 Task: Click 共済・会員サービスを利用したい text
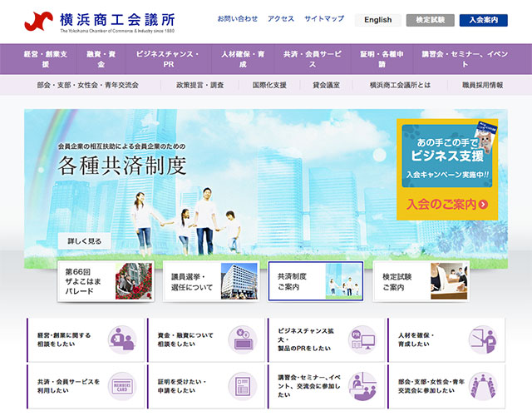point(68,386)
